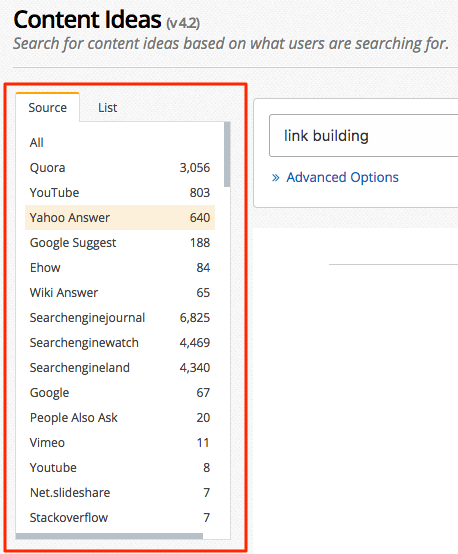Select the Searchengineland source row
This screenshot has height=554, width=458.
tap(120, 367)
